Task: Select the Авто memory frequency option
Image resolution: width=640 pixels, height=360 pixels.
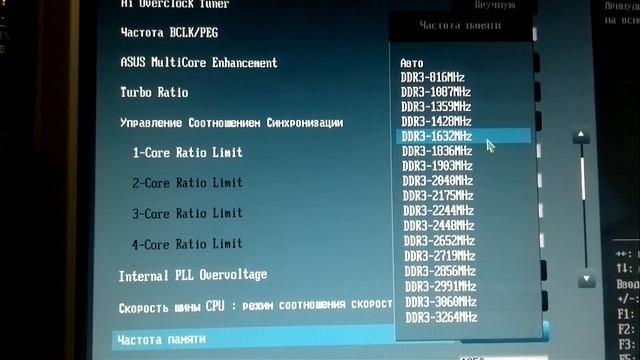Action: click(412, 63)
